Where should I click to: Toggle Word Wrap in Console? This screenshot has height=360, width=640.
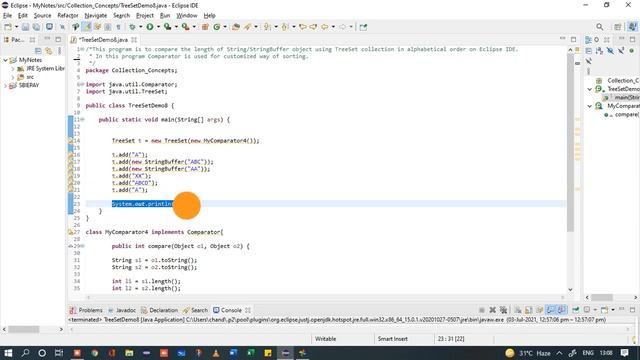coord(540,310)
